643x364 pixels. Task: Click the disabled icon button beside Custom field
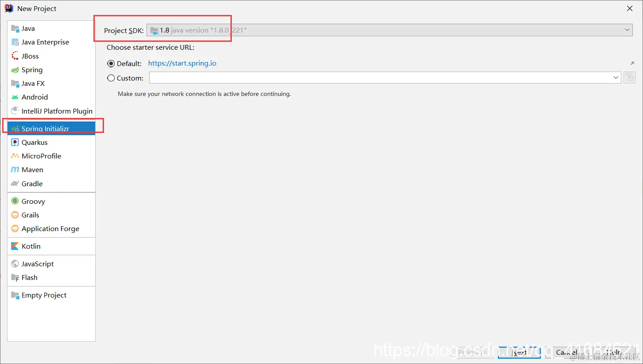point(629,78)
